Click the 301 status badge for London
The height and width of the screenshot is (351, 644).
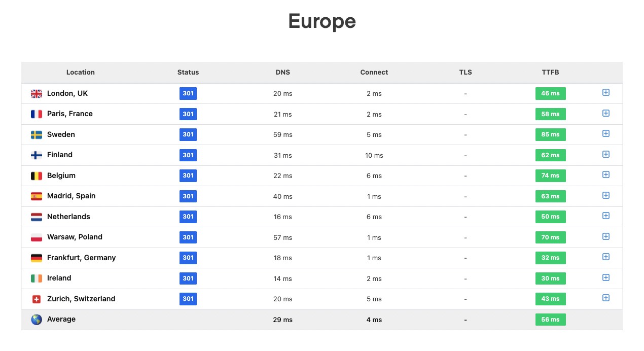[188, 93]
